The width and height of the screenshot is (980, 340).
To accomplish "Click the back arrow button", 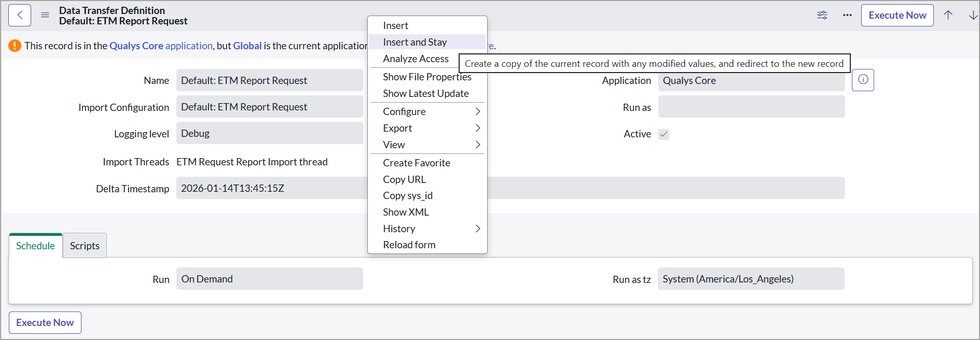I will click(20, 16).
